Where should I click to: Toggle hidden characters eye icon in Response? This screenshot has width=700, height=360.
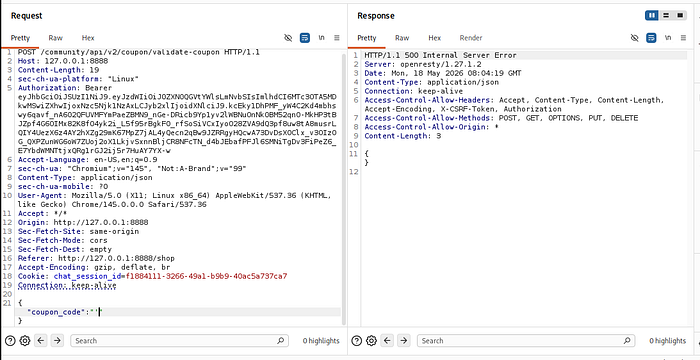tap(635, 38)
